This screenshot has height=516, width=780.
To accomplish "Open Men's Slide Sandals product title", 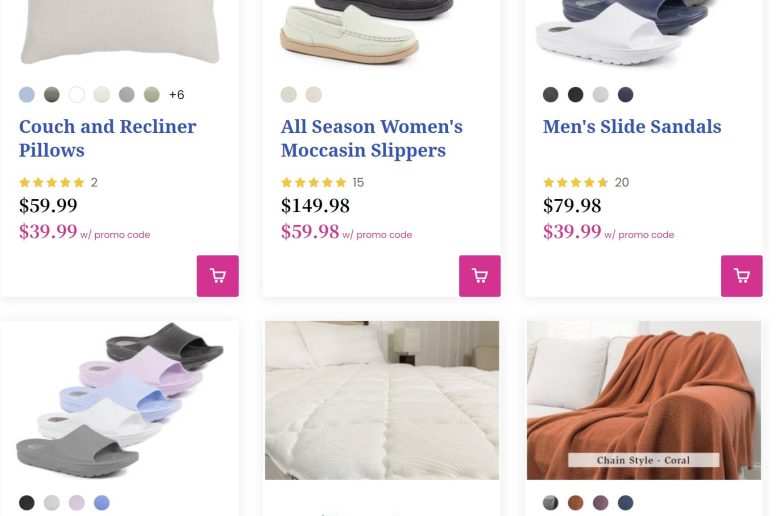I will [631, 127].
